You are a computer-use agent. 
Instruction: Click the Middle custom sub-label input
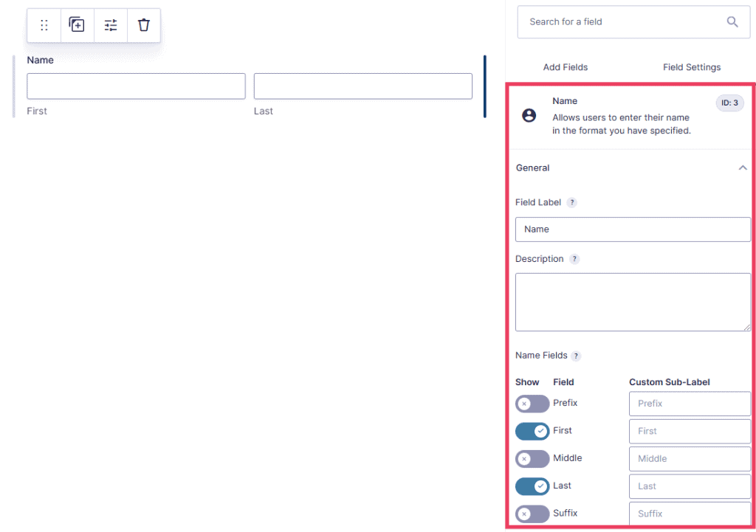point(690,459)
